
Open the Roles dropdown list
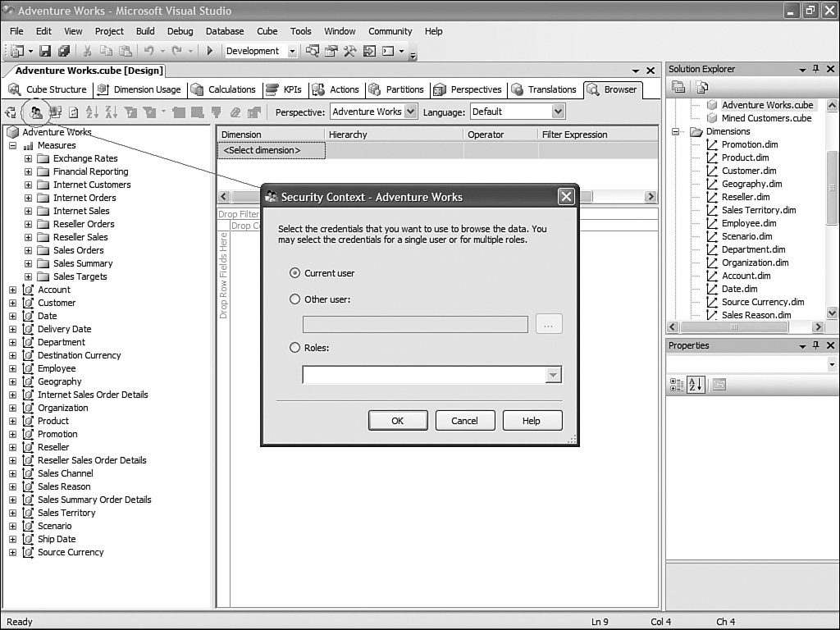coord(554,375)
